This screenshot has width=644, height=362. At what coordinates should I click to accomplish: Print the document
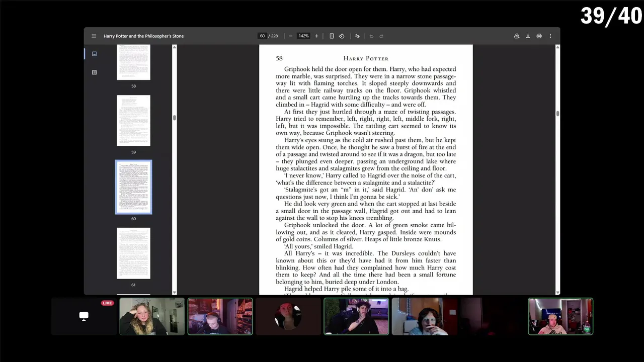(x=539, y=36)
